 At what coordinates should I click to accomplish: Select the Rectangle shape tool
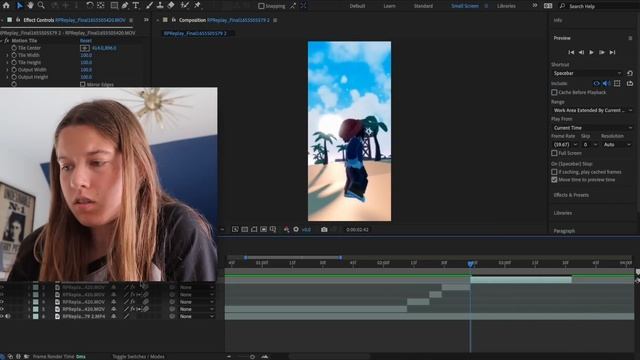pyautogui.click(x=114, y=5)
